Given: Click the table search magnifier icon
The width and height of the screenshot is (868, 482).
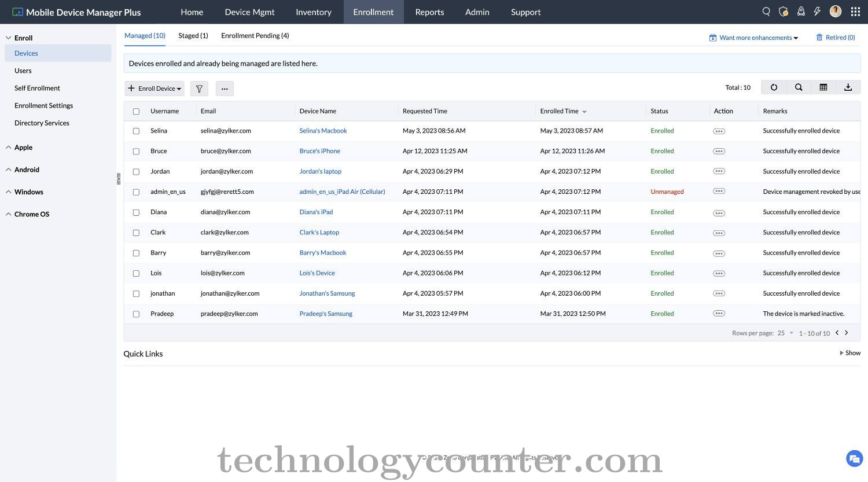Looking at the screenshot, I should tap(799, 87).
